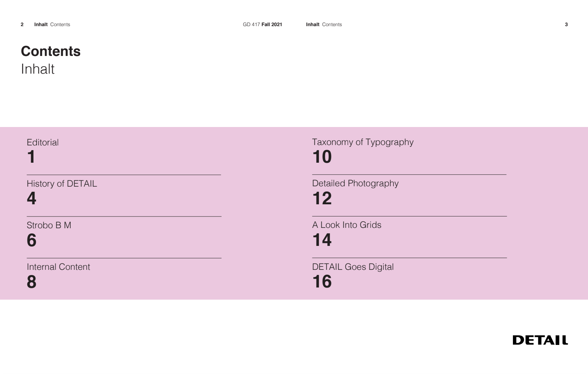Click page number 1 under Editorial

31,157
